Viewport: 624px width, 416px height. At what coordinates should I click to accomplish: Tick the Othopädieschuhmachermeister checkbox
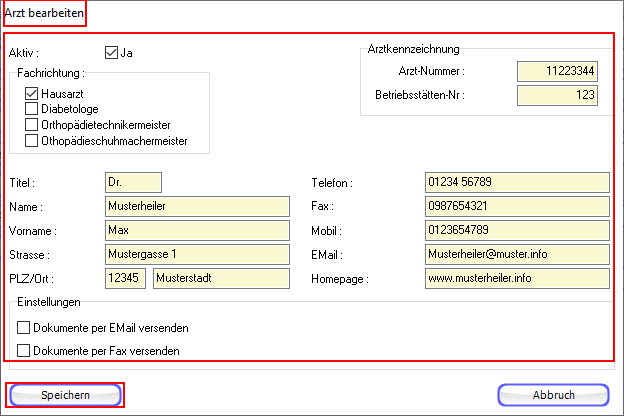point(32,141)
